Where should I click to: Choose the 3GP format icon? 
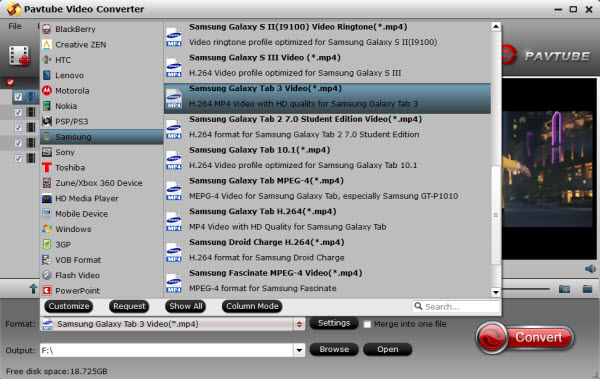pos(47,244)
